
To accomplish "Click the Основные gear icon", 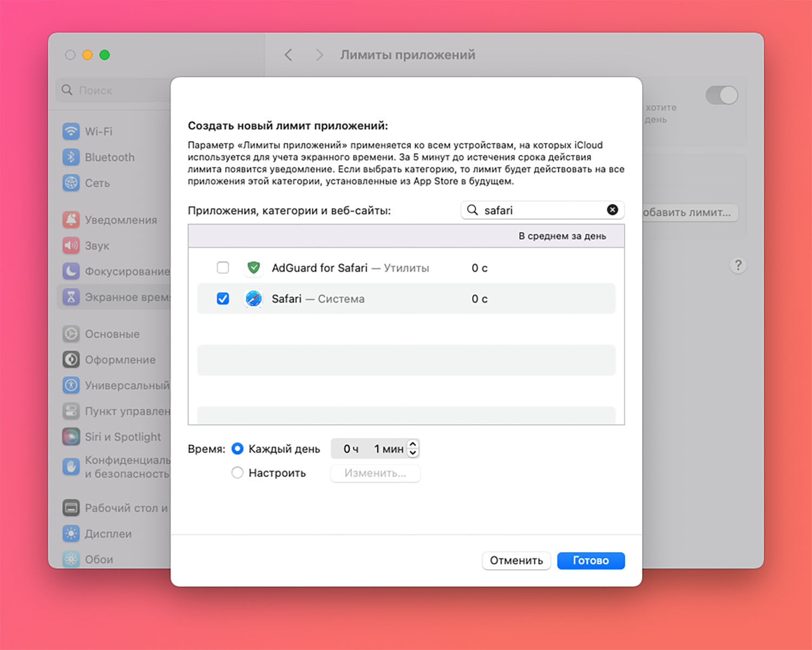I will pos(71,333).
